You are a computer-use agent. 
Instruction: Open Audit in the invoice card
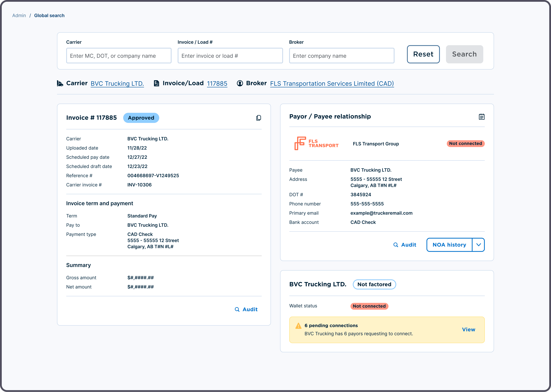coord(246,309)
